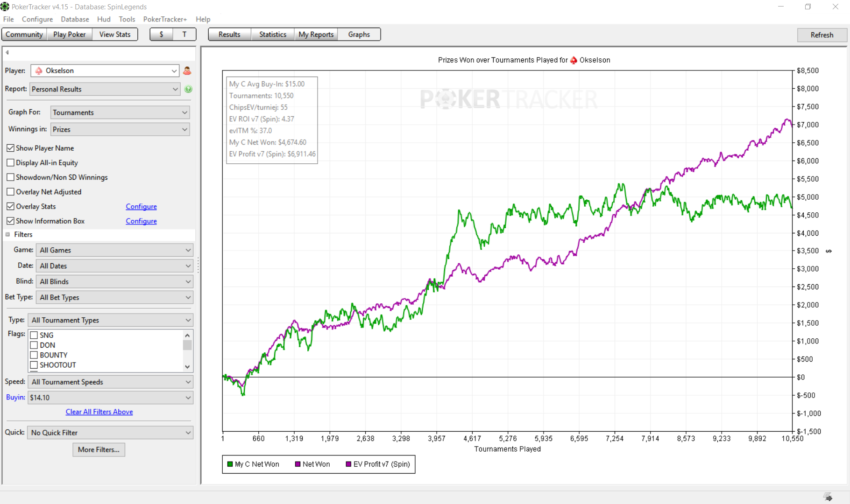Image resolution: width=850 pixels, height=504 pixels.
Task: Click the collapse sidebar arrow icon
Action: coord(7,52)
